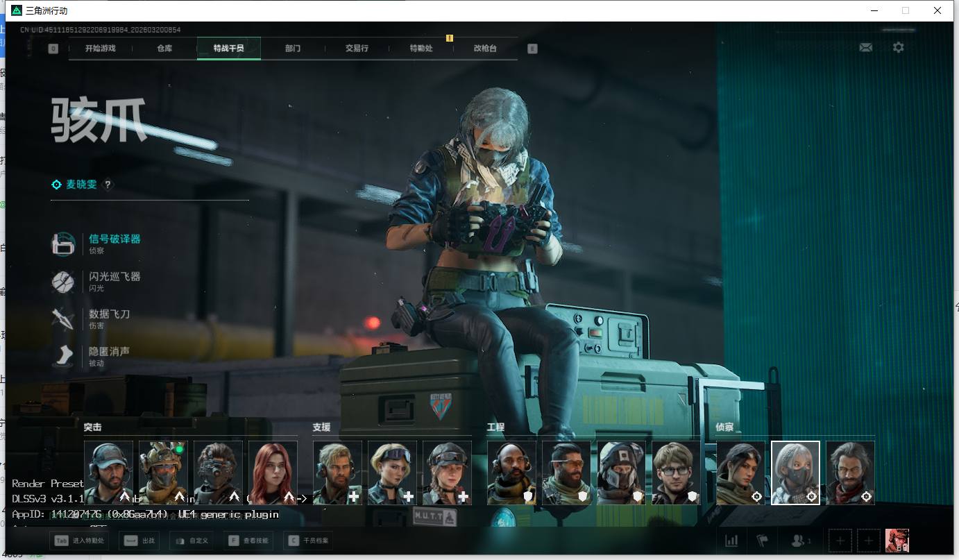The image size is (959, 560).
Task: Select the 隐匿消声 passive skill
Action: point(92,356)
